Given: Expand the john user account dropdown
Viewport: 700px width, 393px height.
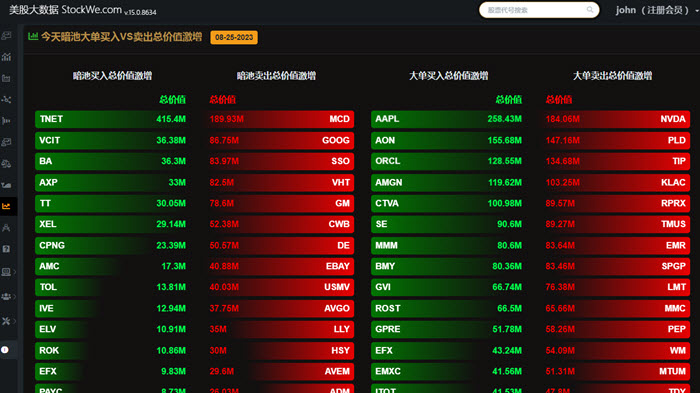Looking at the screenshot, I should [655, 10].
